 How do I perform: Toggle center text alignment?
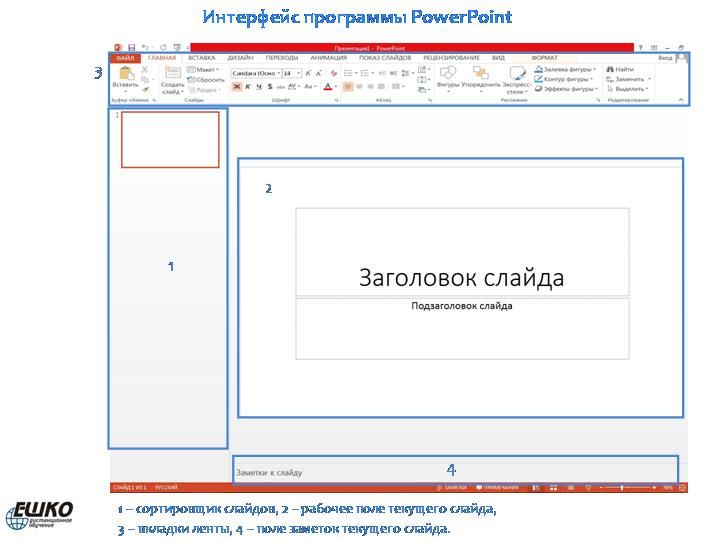[359, 86]
